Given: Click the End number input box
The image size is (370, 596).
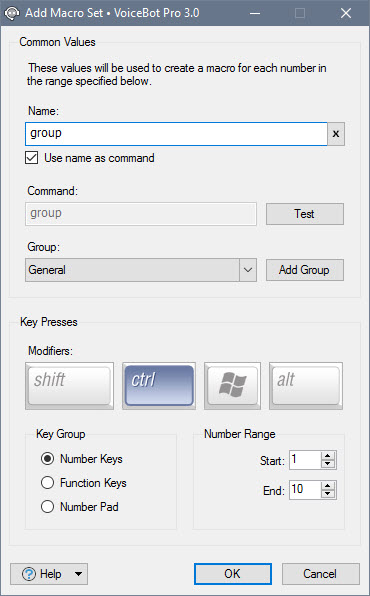Looking at the screenshot, I should click(x=305, y=490).
